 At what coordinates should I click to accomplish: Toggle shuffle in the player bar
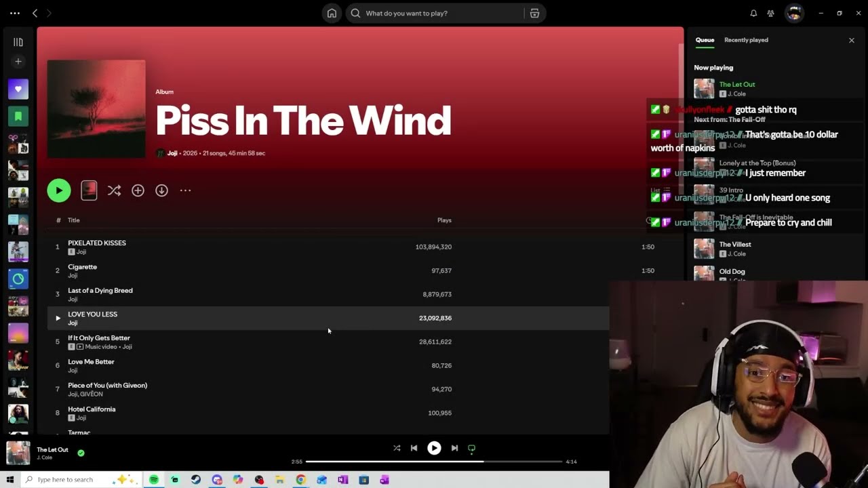tap(397, 448)
